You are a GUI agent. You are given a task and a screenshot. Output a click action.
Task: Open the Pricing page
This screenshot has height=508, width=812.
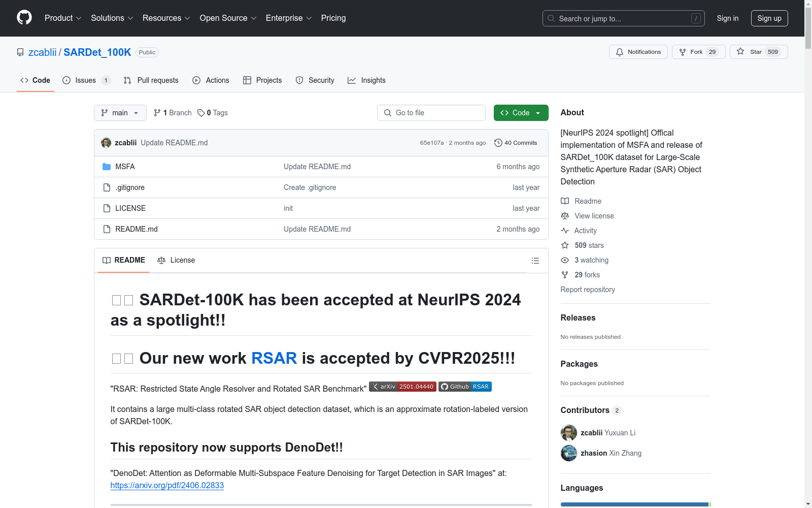pos(333,18)
